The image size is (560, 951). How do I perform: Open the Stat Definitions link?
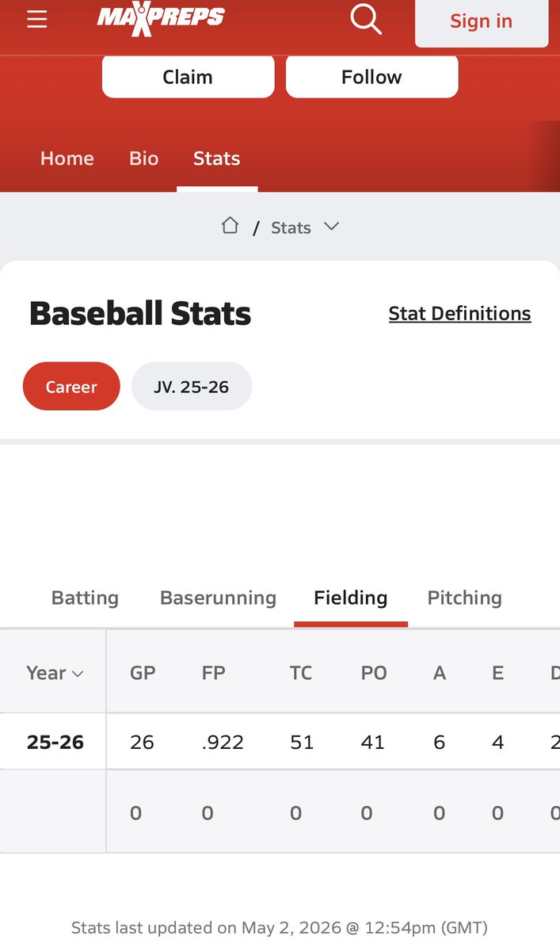[459, 314]
